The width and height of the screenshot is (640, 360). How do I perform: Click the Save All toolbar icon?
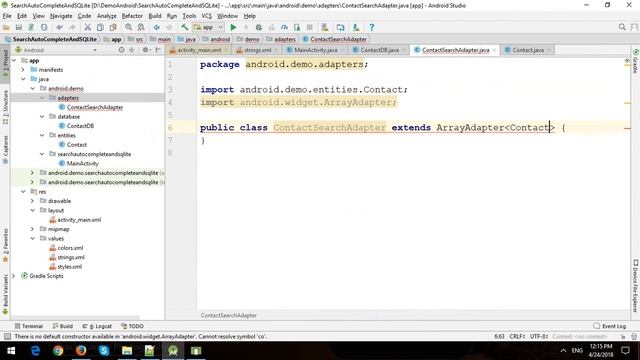pos(18,27)
